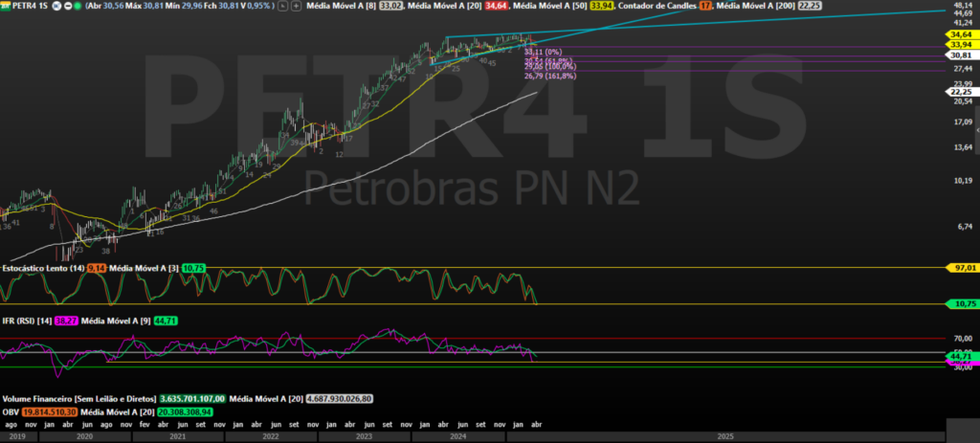The height and width of the screenshot is (443, 980).
Task: Click the cursor pointer button after price info
Action: (283, 5)
